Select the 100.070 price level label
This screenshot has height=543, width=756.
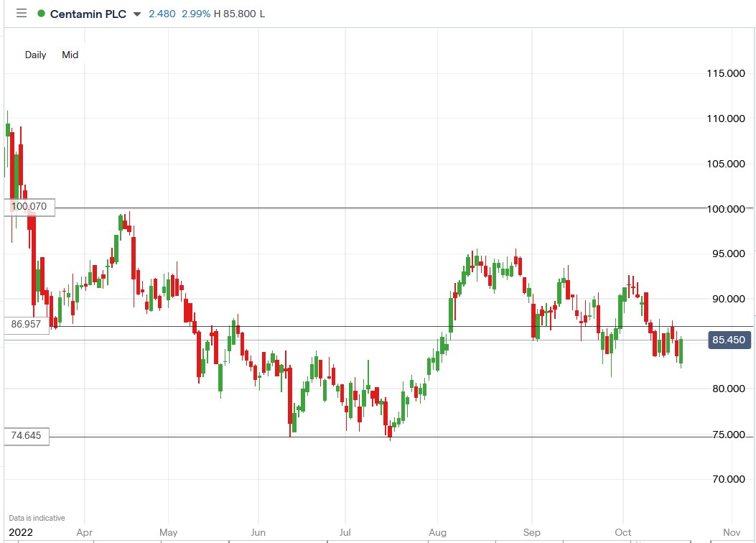tap(29, 207)
